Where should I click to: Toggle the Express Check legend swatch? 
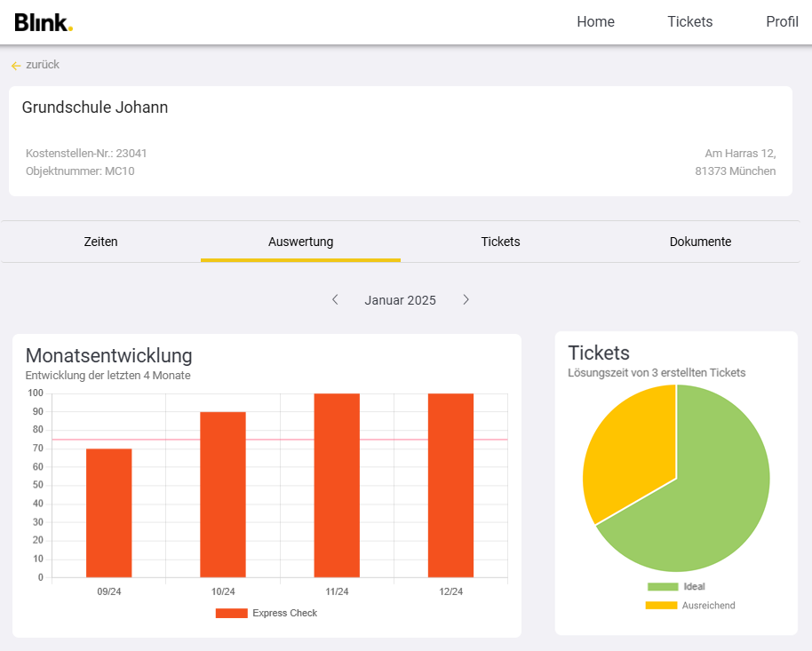(231, 613)
